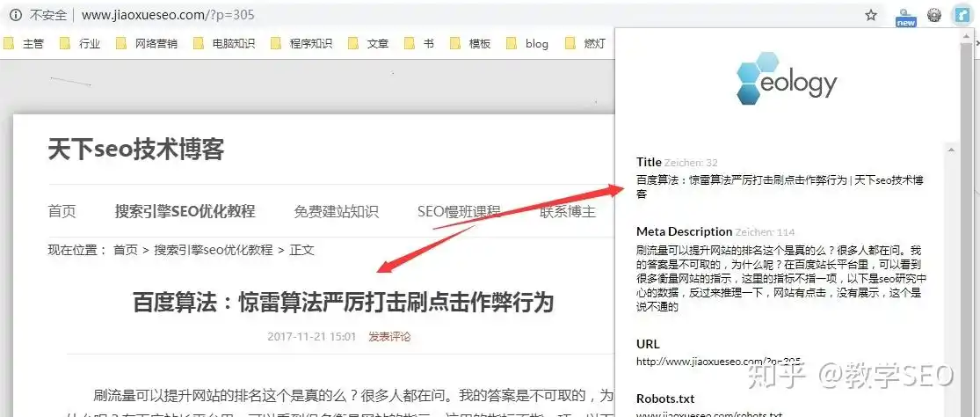980x417 pixels.
Task: Click the Meta Description heading
Action: [685, 231]
